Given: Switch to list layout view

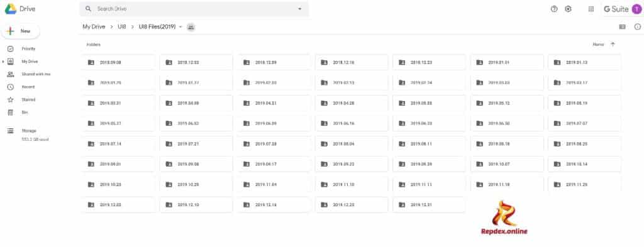Looking at the screenshot, I should (x=622, y=26).
